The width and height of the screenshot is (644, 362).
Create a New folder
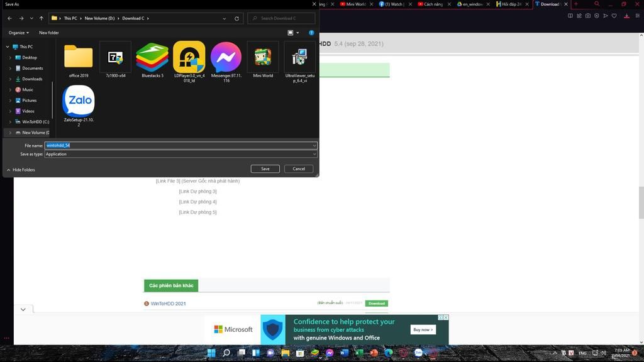(49, 33)
